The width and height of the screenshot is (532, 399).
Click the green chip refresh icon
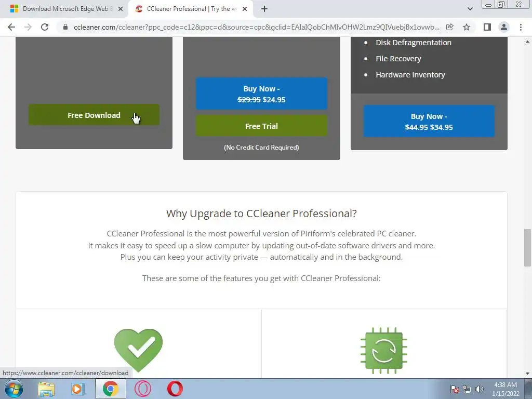click(384, 351)
